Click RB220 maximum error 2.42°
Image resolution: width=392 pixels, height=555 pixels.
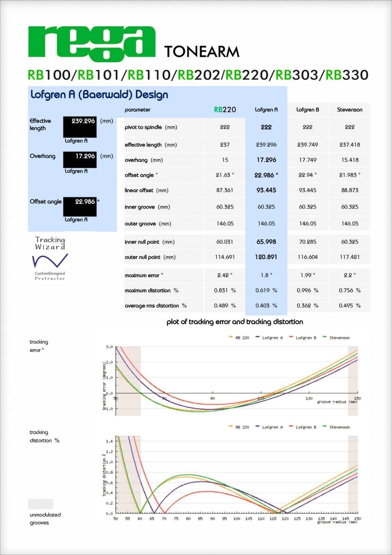225,275
